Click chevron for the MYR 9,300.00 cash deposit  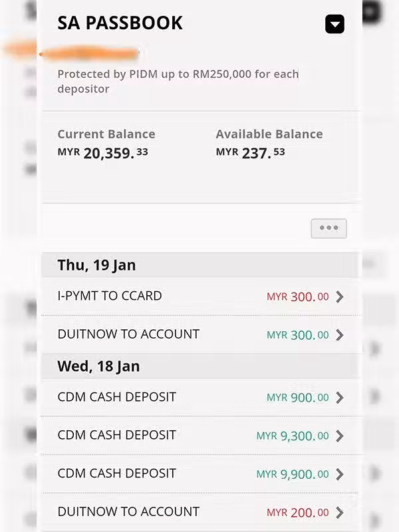tap(340, 436)
